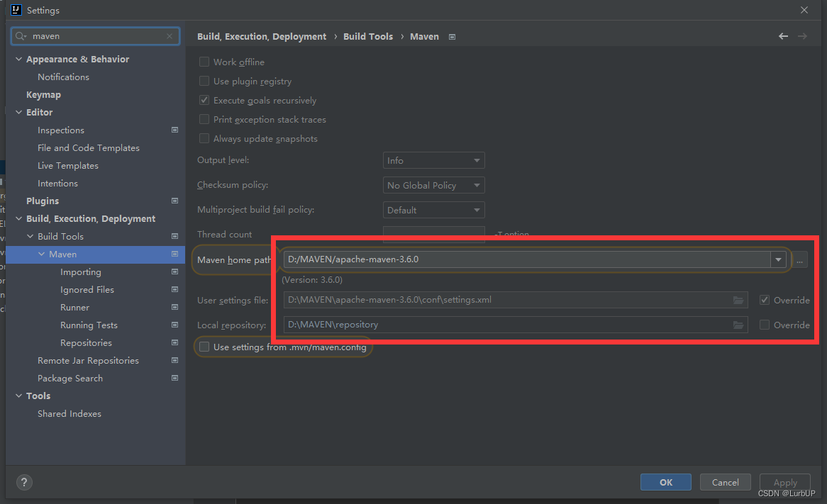Viewport: 827px width, 504px height.
Task: Collapse the Build, Execution, Deployment section
Action: pos(19,218)
